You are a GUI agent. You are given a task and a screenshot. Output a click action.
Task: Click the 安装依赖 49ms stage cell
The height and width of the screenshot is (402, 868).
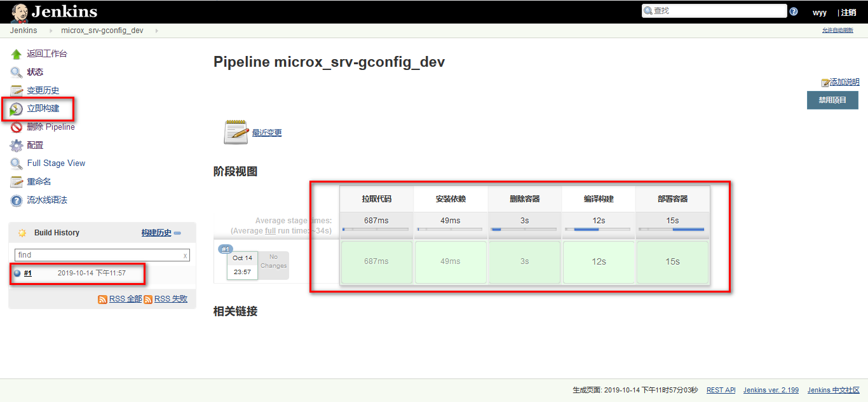click(x=450, y=261)
